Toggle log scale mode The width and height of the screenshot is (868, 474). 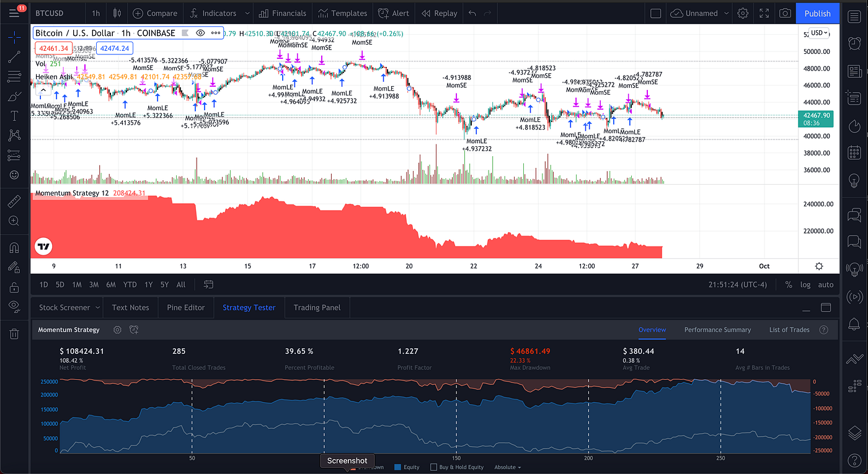(805, 284)
